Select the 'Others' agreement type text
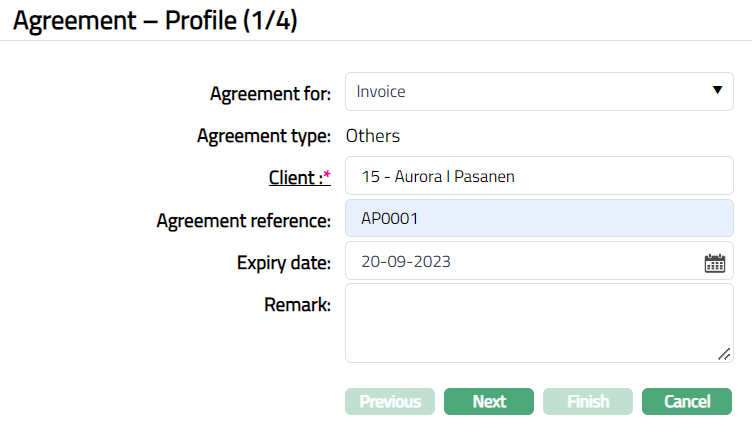This screenshot has width=752, height=433. [x=373, y=136]
